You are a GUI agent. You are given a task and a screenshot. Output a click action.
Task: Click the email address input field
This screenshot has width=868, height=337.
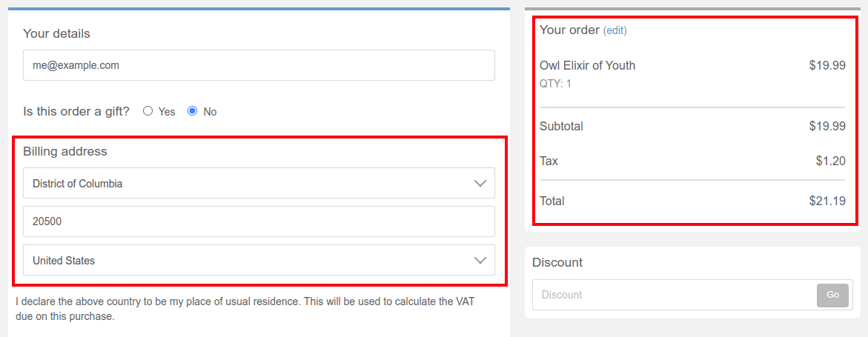(x=259, y=65)
